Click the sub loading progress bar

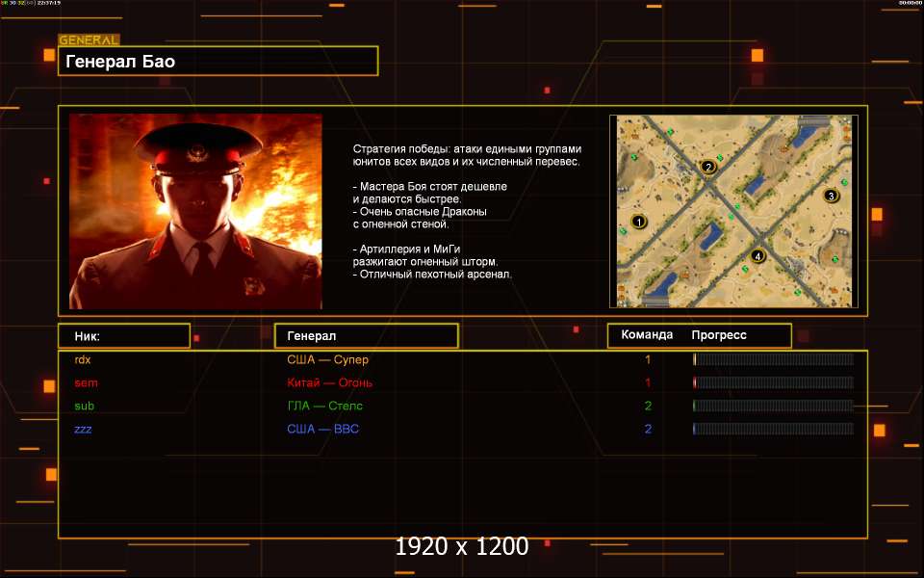(x=773, y=406)
